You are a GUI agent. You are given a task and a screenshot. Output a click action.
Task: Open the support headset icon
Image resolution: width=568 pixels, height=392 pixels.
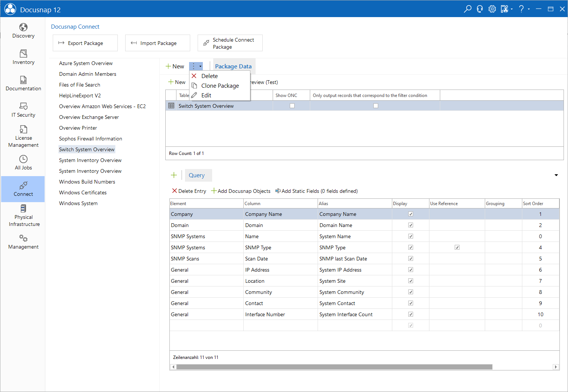(x=480, y=9)
